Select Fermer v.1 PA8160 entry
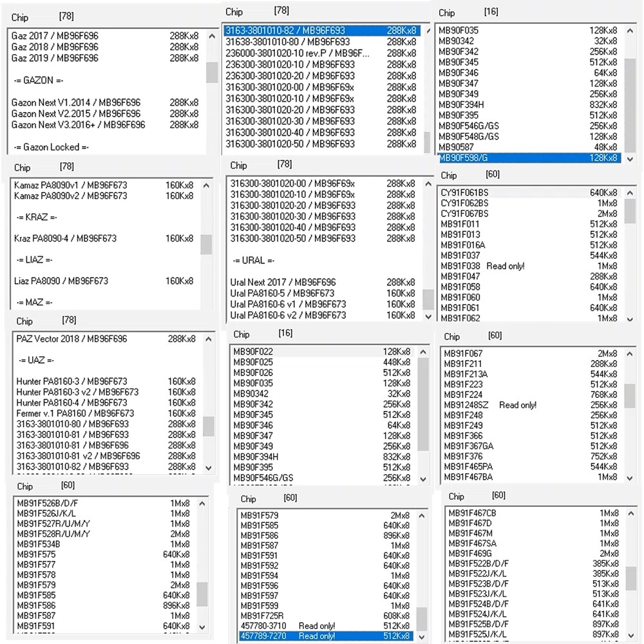This screenshot has width=644, height=644. 75,413
